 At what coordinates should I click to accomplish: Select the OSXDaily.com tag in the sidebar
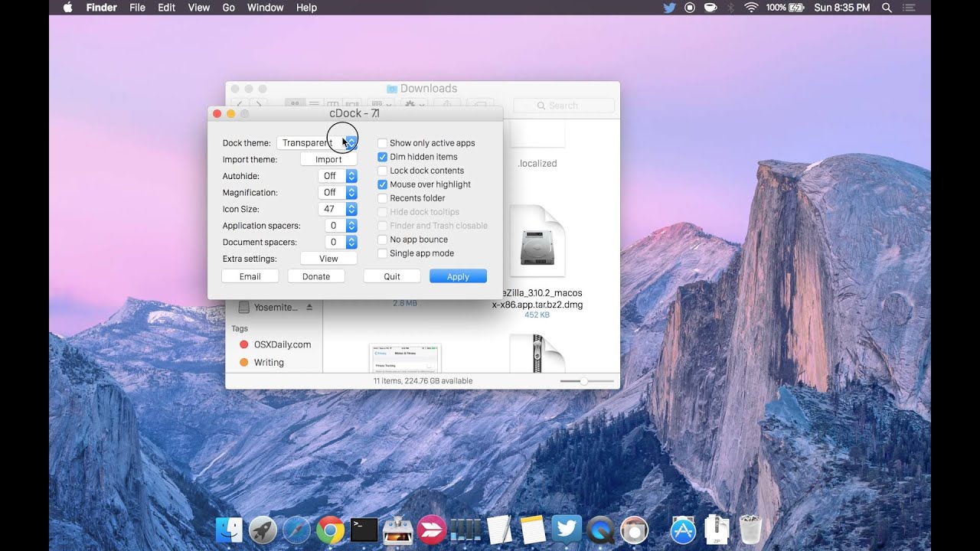coord(280,344)
